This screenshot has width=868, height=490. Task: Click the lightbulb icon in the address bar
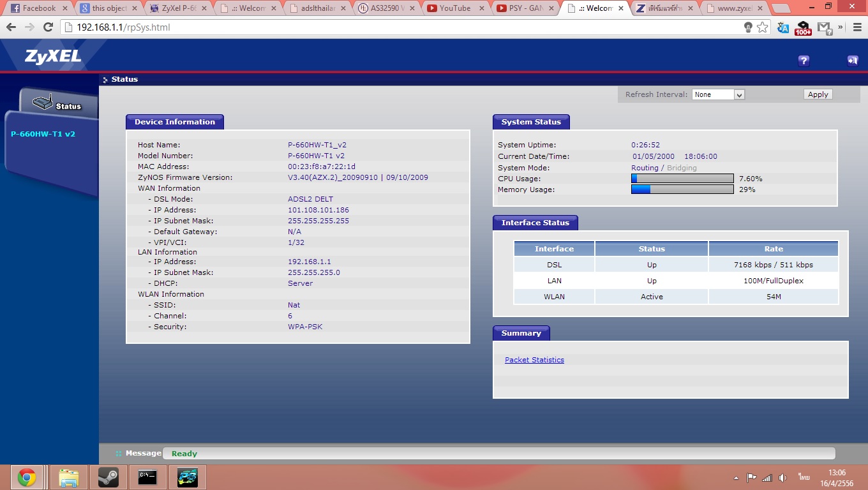[748, 27]
